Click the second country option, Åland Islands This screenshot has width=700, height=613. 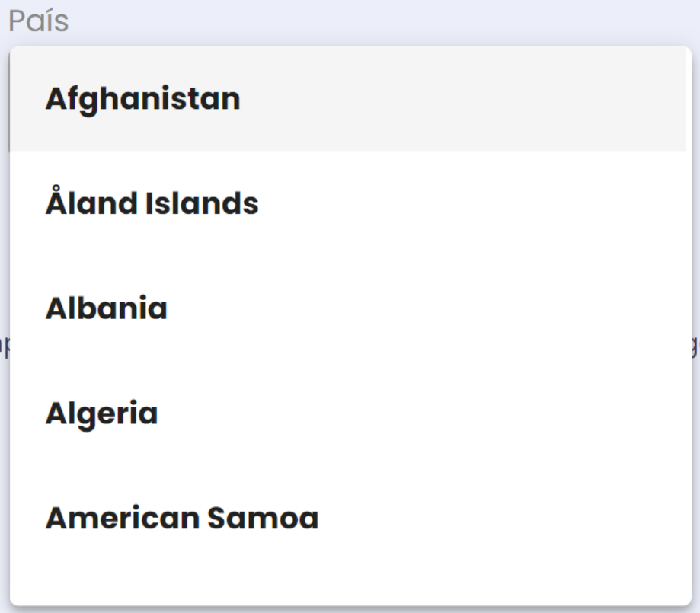(x=152, y=204)
